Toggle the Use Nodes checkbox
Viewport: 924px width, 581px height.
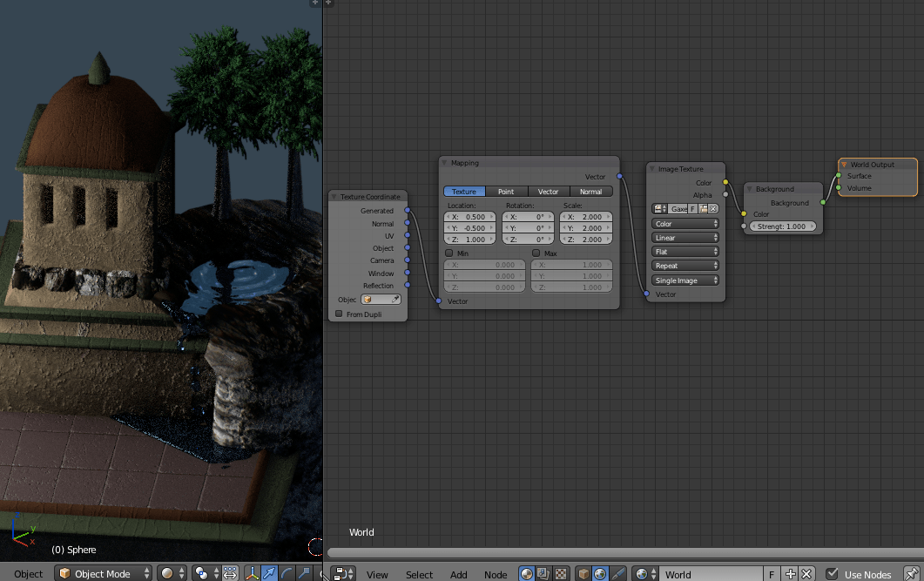[x=830, y=574]
